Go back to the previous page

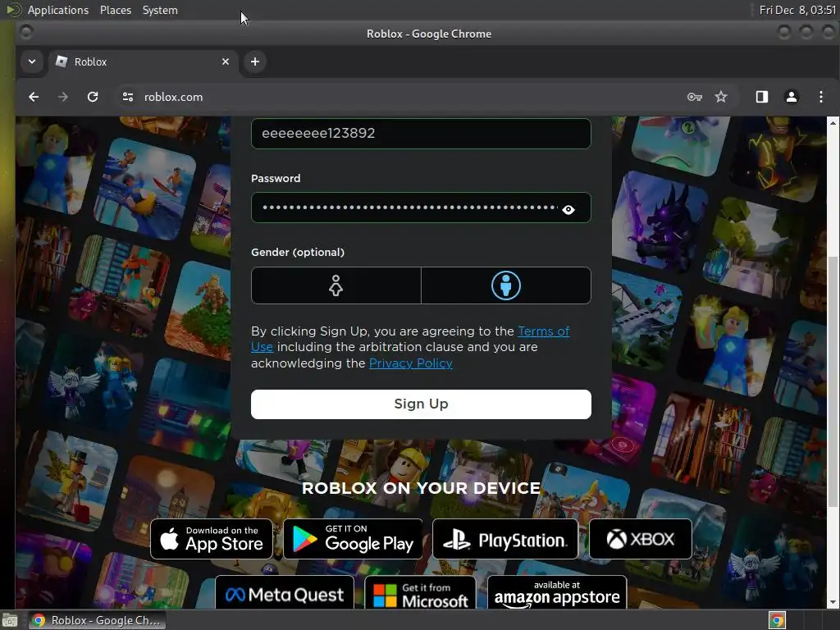(34, 97)
